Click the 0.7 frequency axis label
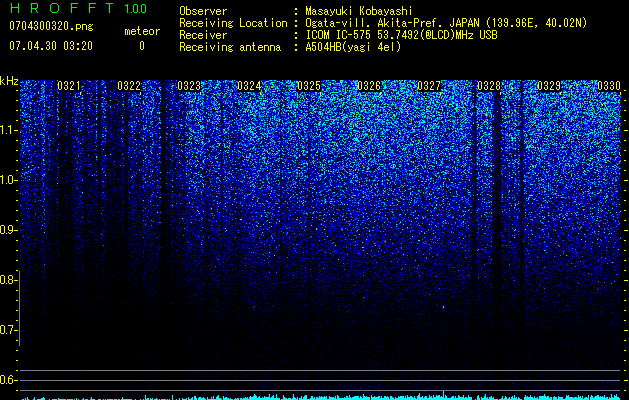This screenshot has width=629, height=400. (7, 330)
